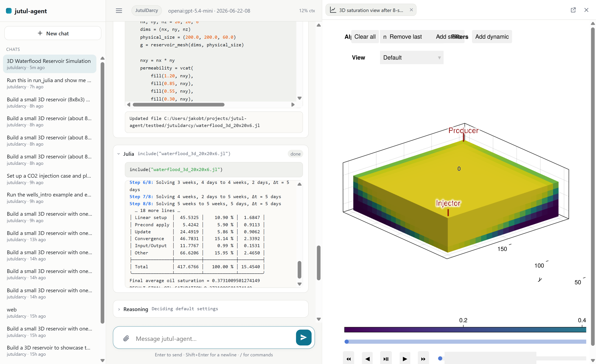Open the Build a small 3D reservoir (8x8x3) chat
This screenshot has height=364, width=596.
(x=50, y=103)
